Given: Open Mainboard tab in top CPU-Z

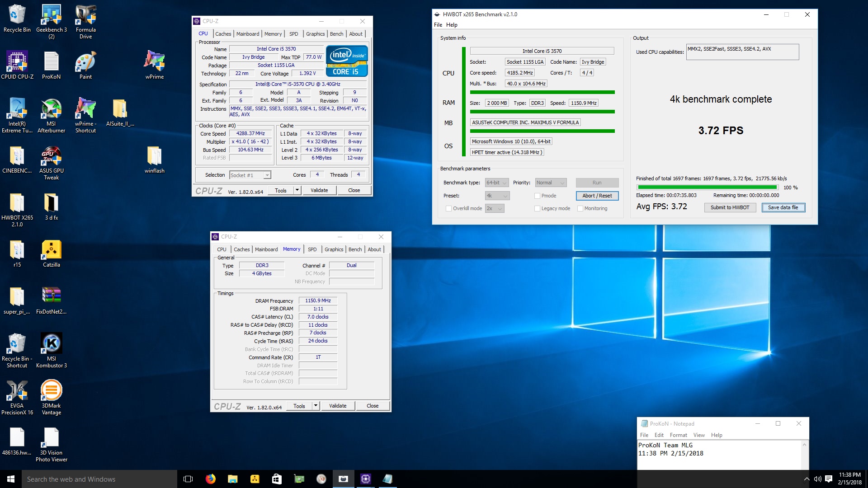Looking at the screenshot, I should click(x=248, y=34).
